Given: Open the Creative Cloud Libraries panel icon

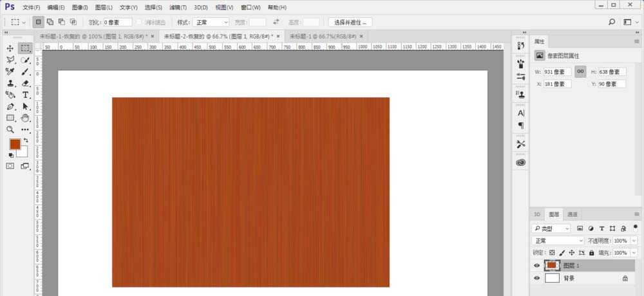Looking at the screenshot, I should coord(521,163).
